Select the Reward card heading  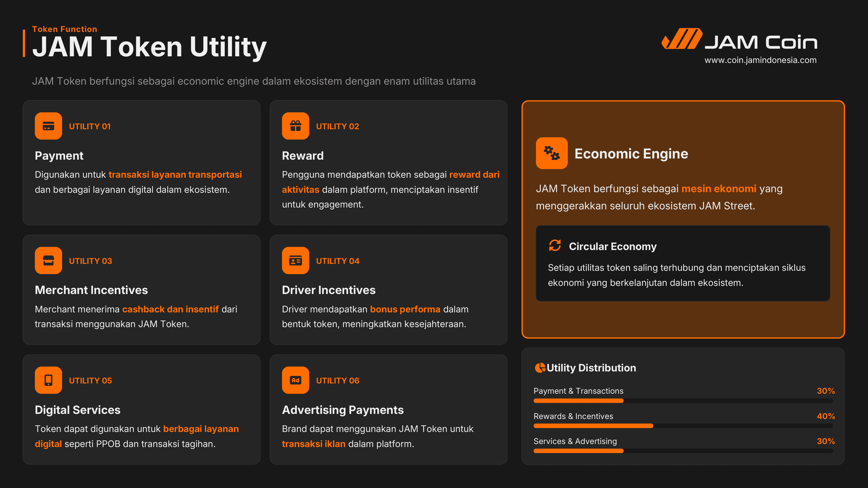pyautogui.click(x=303, y=156)
